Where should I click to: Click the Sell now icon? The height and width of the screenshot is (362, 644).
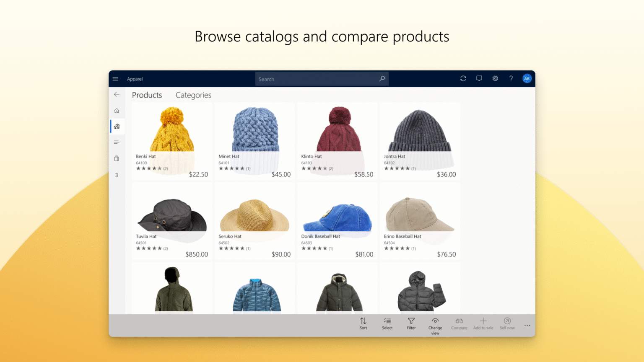click(507, 324)
